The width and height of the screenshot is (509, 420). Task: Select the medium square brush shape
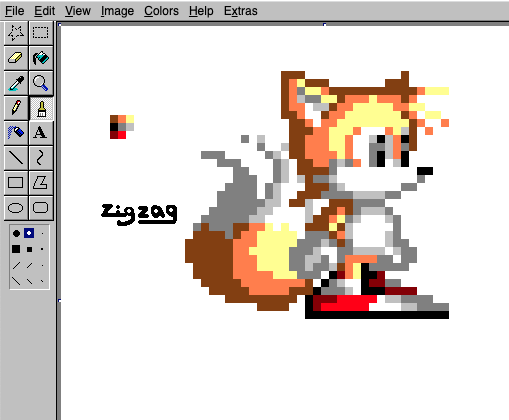click(29, 249)
